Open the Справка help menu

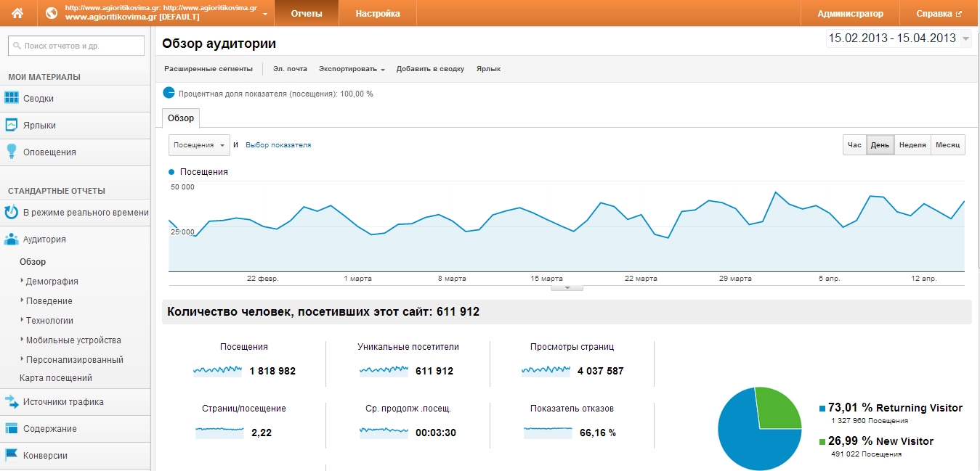click(x=939, y=13)
